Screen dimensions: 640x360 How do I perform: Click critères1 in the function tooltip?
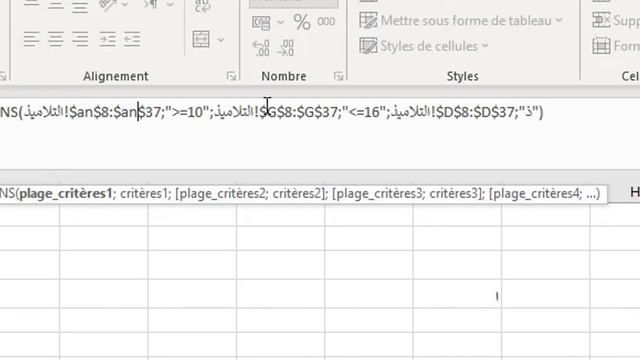click(x=144, y=193)
